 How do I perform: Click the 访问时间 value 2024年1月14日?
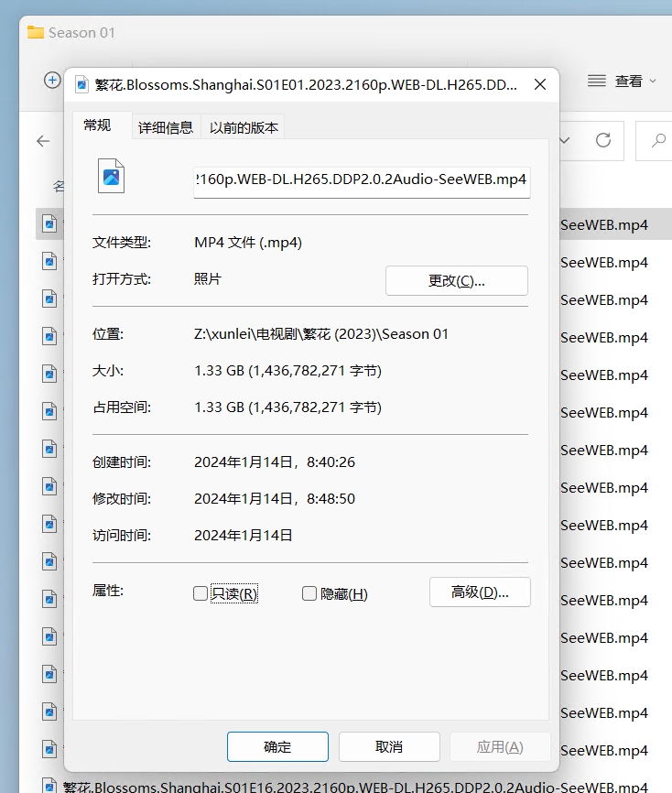pyautogui.click(x=244, y=535)
